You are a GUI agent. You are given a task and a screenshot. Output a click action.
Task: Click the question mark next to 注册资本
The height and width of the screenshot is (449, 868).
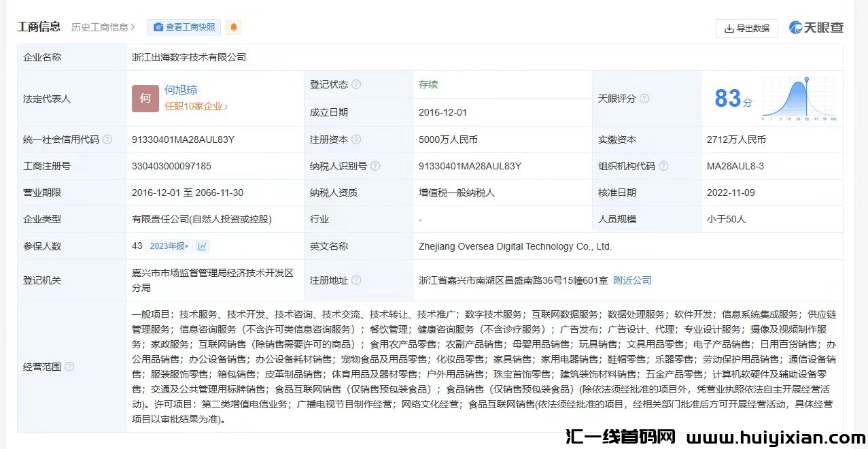tap(356, 139)
